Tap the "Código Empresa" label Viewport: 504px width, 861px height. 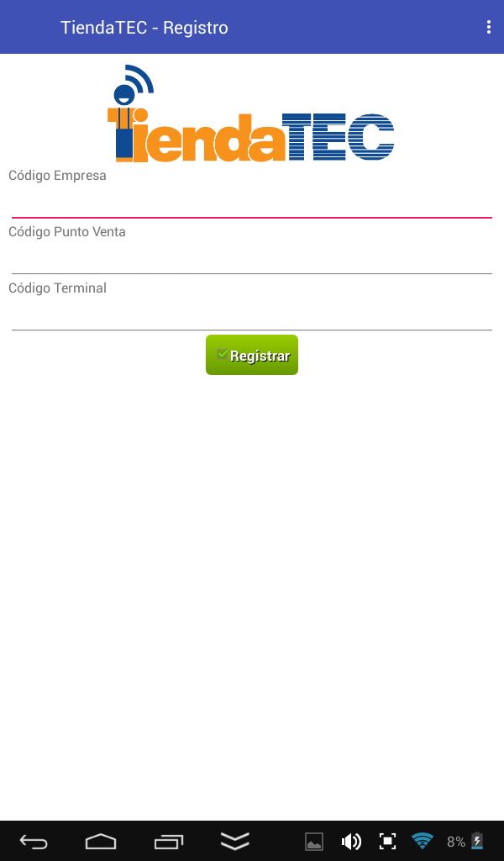click(x=57, y=176)
